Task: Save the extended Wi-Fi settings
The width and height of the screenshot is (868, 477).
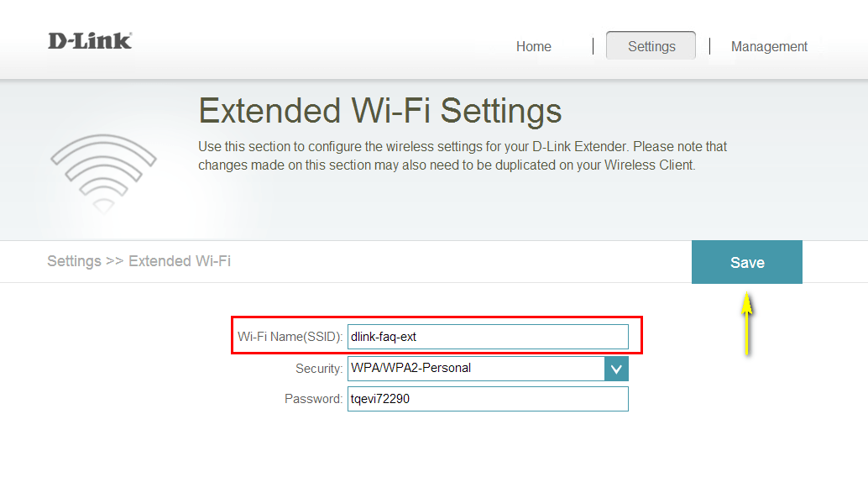Action: pos(747,262)
